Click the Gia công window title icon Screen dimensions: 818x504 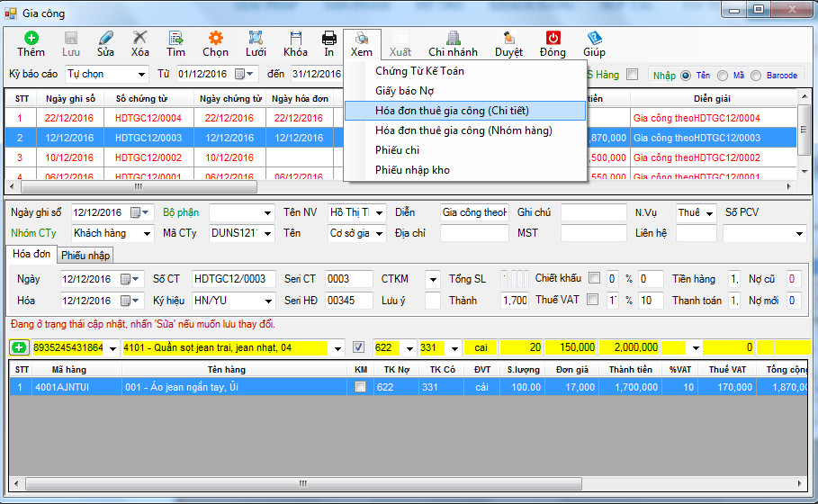click(x=11, y=13)
